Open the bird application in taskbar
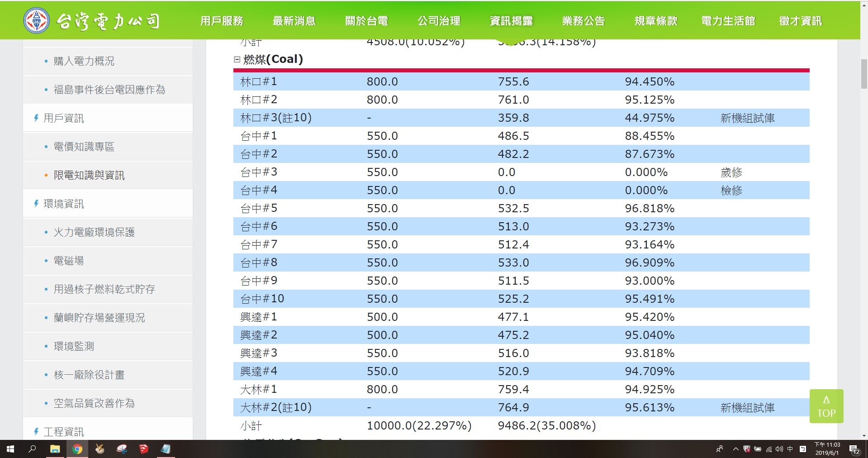This screenshot has height=458, width=868. click(x=100, y=449)
